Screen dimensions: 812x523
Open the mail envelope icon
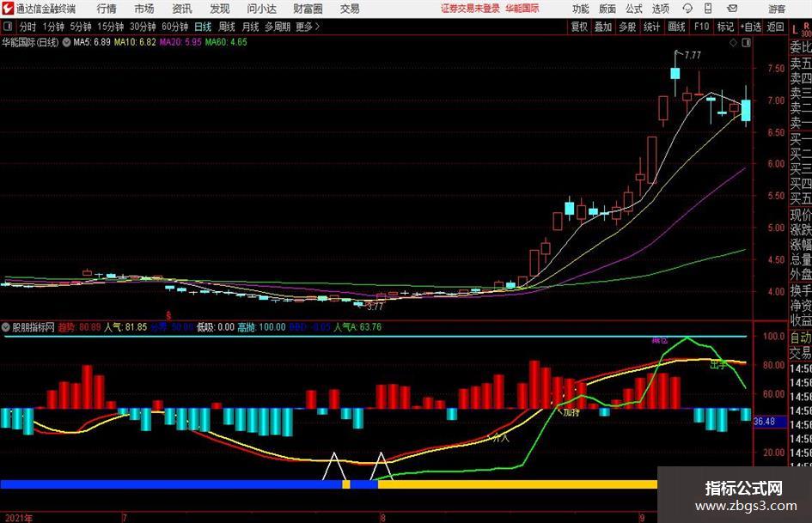coord(732,9)
